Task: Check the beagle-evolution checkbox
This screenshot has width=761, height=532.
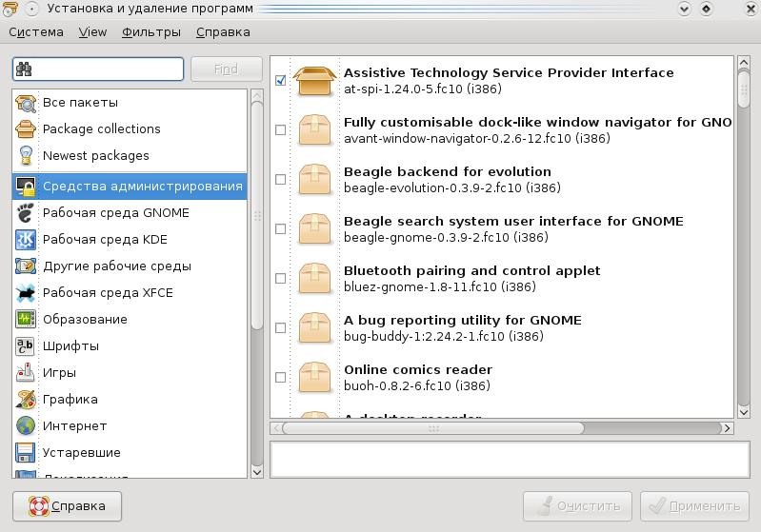Action: coord(281,180)
